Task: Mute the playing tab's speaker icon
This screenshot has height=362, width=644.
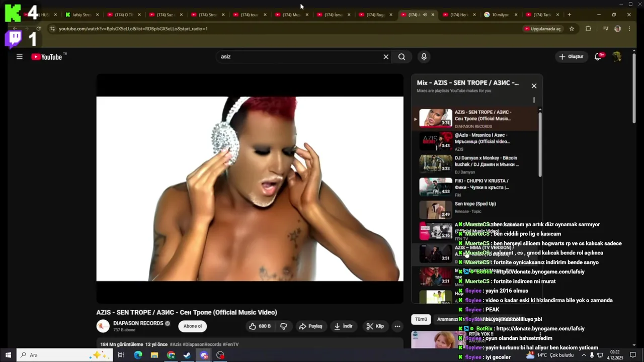Action: pyautogui.click(x=425, y=15)
